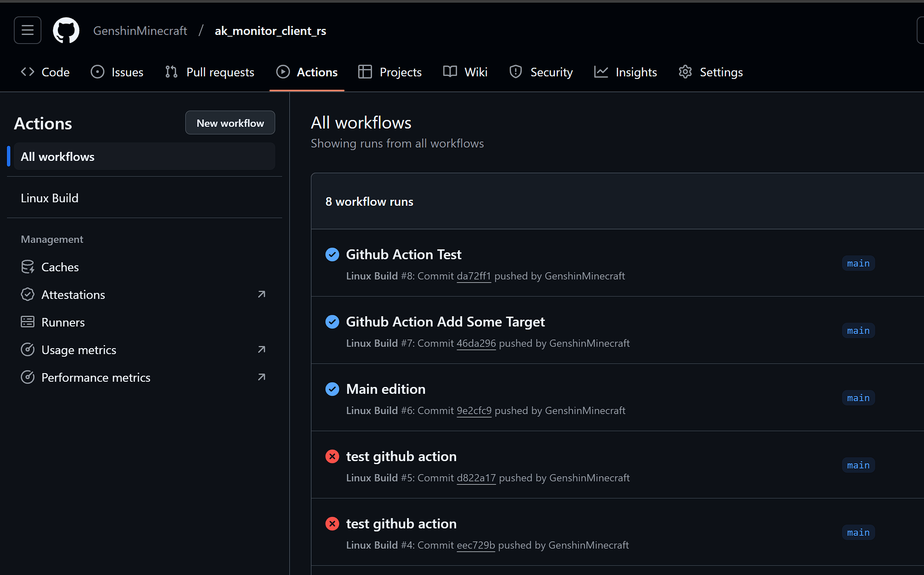Select Linux Build workflow in sidebar
Screen dimensions: 924x575
point(50,198)
